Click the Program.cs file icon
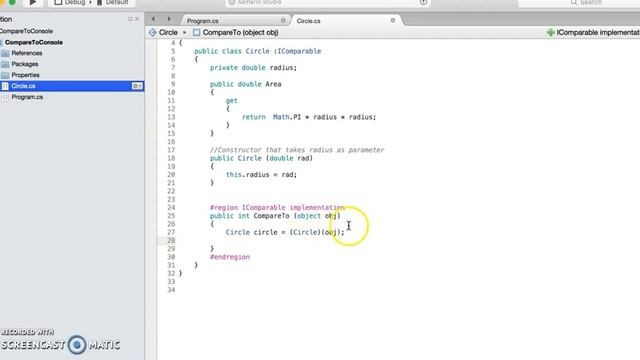The height and width of the screenshot is (360, 640). coord(5,97)
